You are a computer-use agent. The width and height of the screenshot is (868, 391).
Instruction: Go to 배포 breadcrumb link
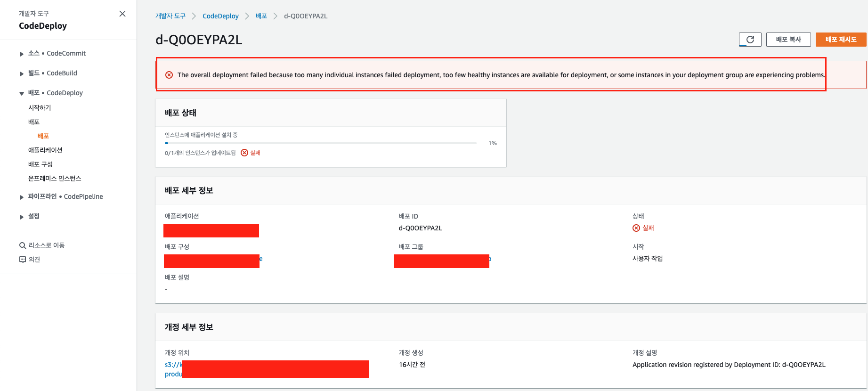pyautogui.click(x=261, y=16)
